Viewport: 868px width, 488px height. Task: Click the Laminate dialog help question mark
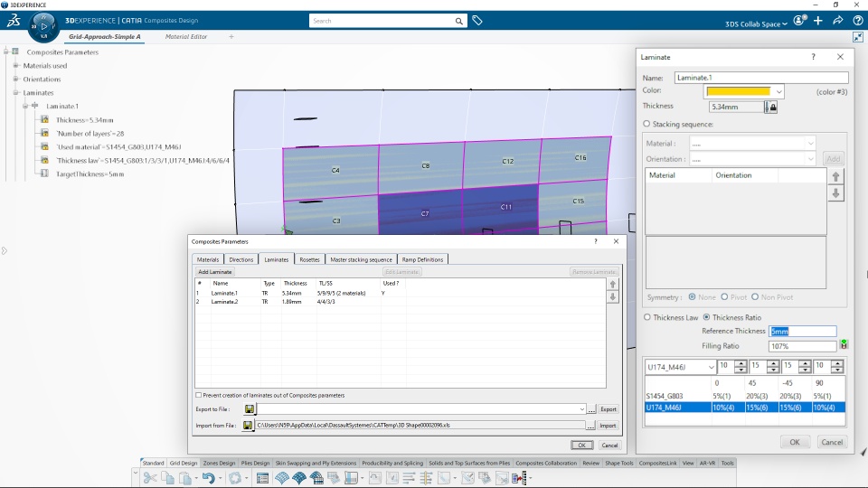point(813,57)
